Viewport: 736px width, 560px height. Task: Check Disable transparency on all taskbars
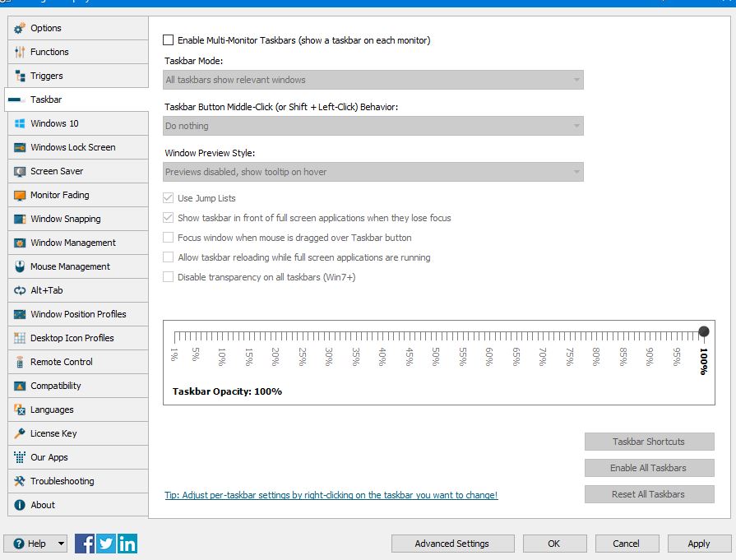tap(169, 277)
